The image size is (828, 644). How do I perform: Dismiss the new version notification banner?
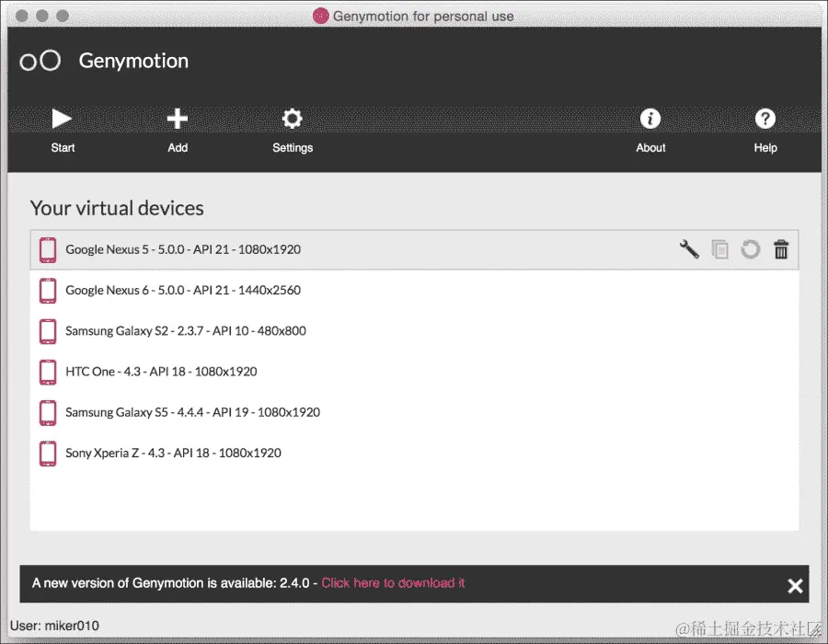(x=795, y=585)
